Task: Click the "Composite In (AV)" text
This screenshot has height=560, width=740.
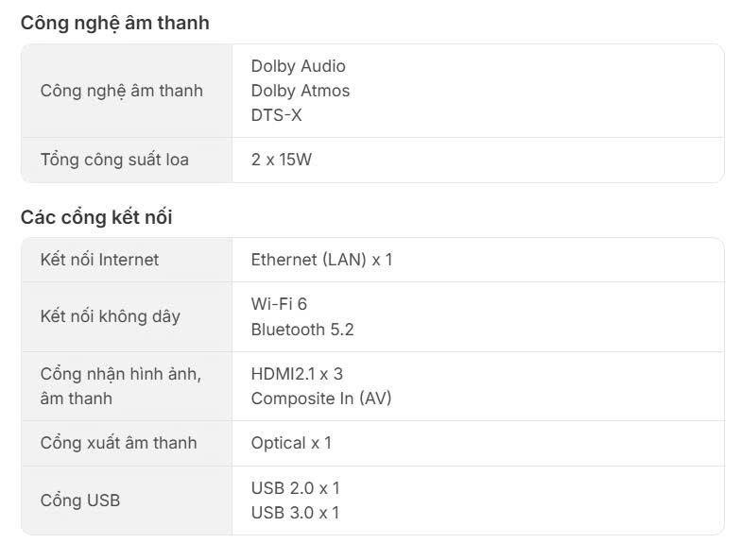Action: click(x=321, y=399)
